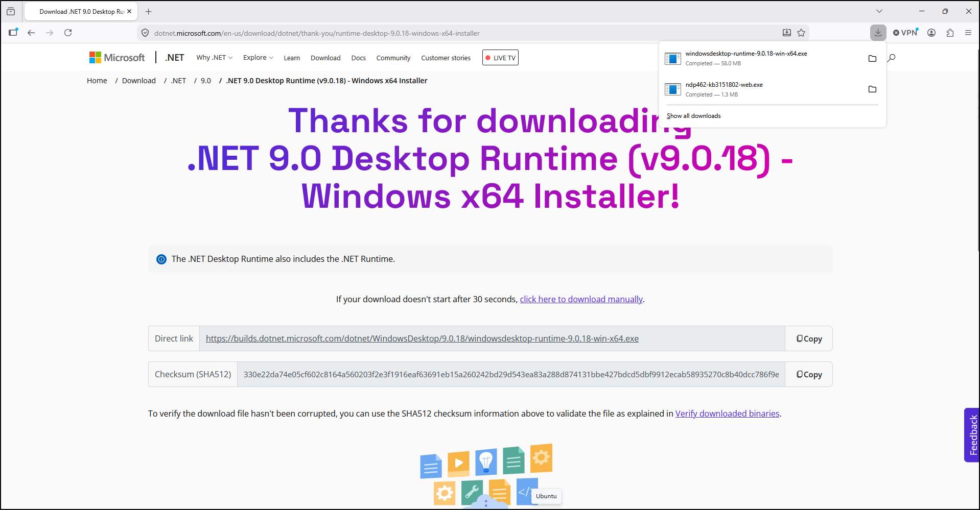Click the Microsoft logo
980x510 pixels.
point(117,58)
